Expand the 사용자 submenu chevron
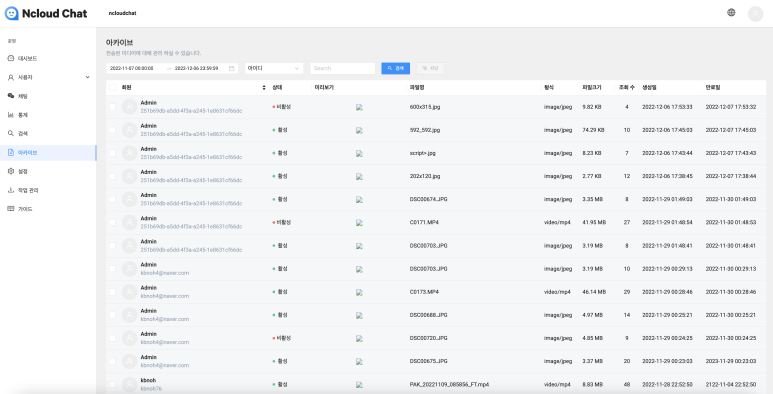The image size is (773, 394). 88,77
